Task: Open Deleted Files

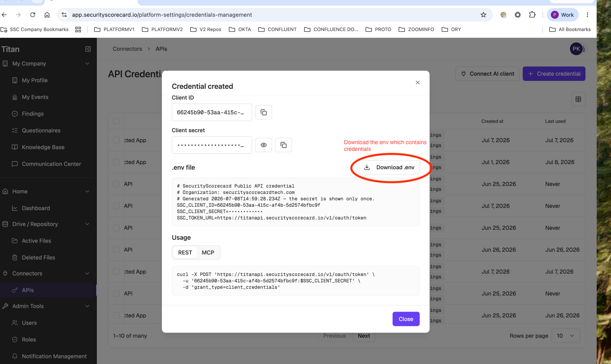Action: (x=38, y=258)
